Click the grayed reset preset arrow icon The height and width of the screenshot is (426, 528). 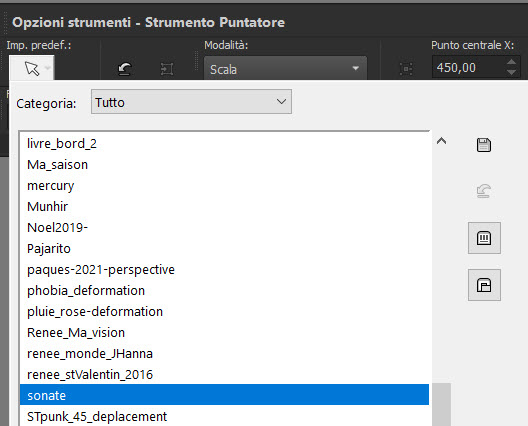coord(484,191)
